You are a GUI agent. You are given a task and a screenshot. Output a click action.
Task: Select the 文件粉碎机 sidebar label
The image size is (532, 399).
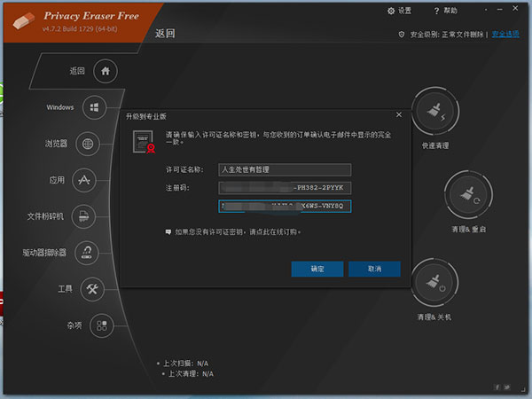pyautogui.click(x=45, y=216)
